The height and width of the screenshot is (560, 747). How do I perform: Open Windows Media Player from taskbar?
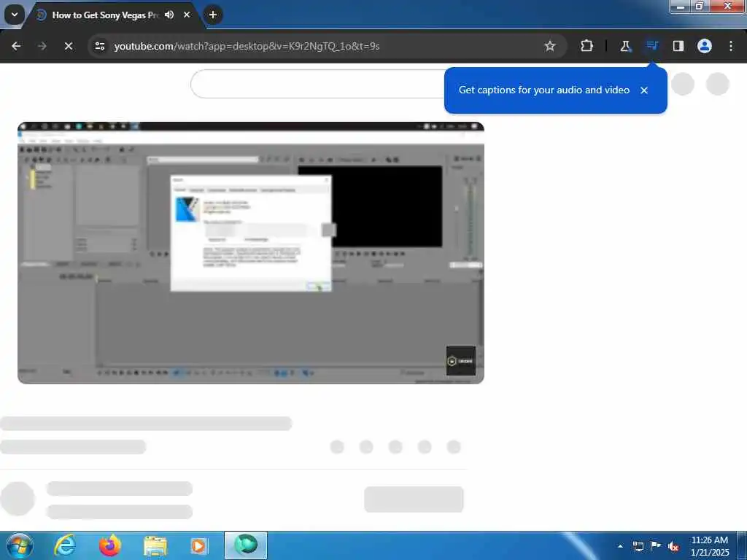pos(200,545)
